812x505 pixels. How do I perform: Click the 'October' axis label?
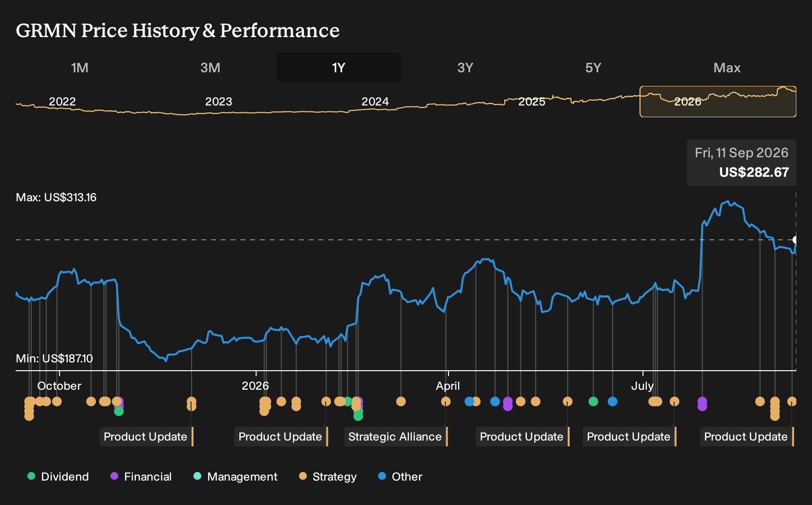click(x=59, y=386)
